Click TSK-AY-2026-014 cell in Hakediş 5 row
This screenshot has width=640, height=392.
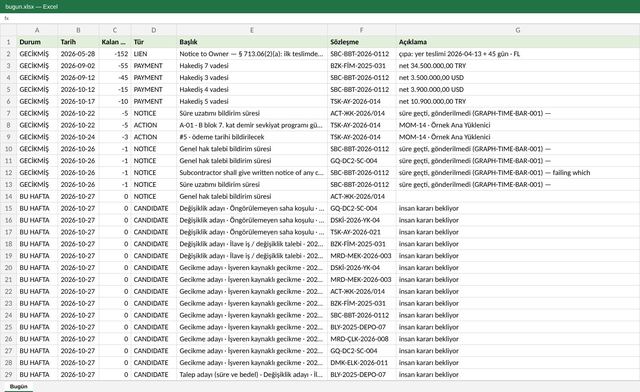tap(362, 101)
